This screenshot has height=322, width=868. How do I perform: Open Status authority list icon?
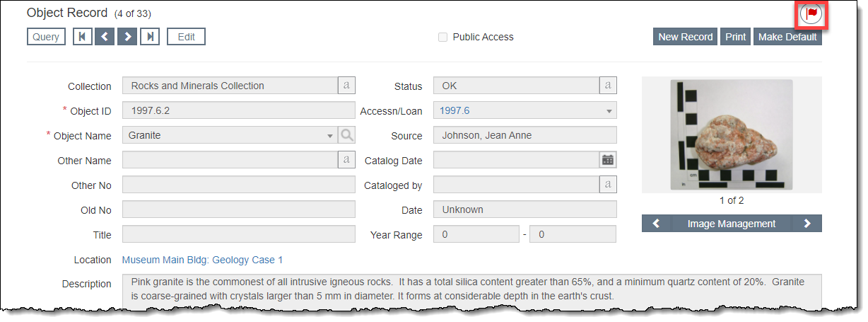[608, 86]
